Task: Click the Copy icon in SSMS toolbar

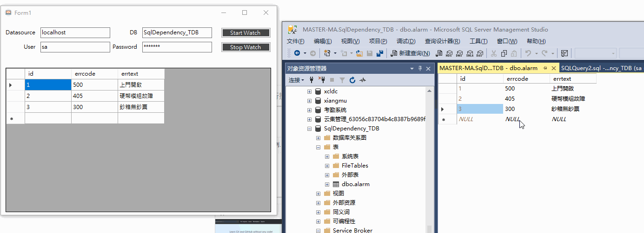Action: click(504, 53)
